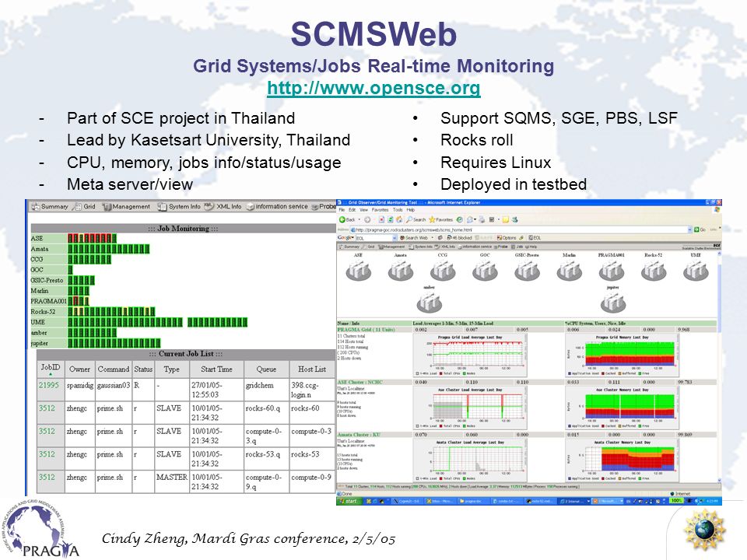Viewport: 747px width, 560px height.
Task: Select the CCG cluster icon
Action: (x=443, y=271)
